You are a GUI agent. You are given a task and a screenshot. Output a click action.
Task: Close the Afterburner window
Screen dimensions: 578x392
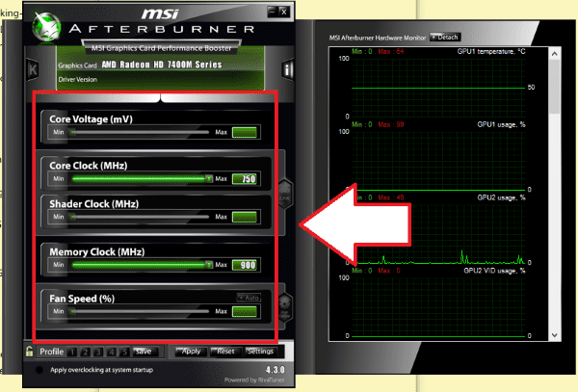coord(283,12)
